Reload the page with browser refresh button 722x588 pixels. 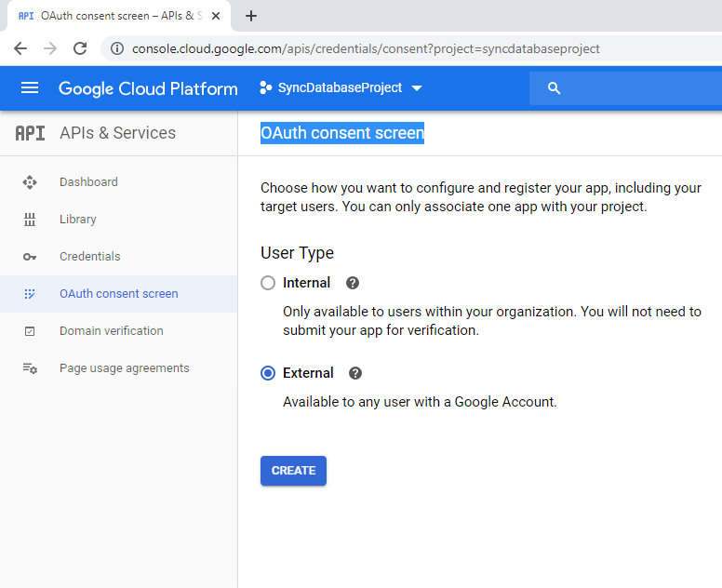point(80,48)
